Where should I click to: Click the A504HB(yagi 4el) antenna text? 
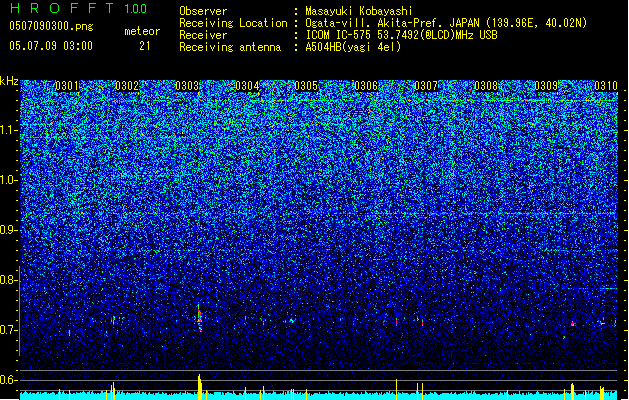[353, 47]
